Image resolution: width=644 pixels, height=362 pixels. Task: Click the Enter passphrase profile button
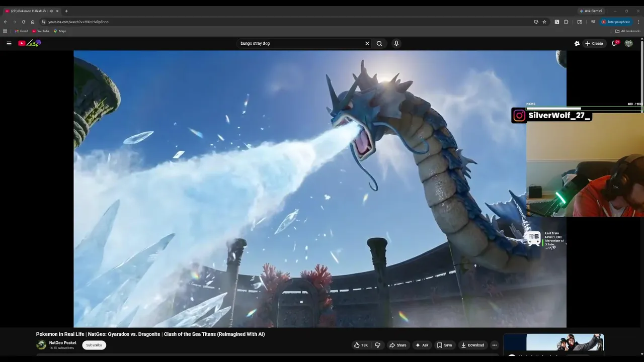click(x=616, y=22)
